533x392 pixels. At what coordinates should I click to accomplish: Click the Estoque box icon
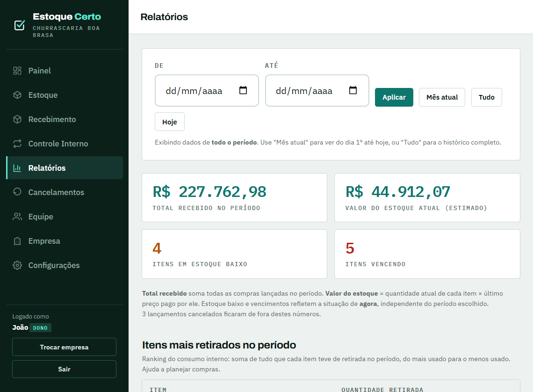(17, 95)
